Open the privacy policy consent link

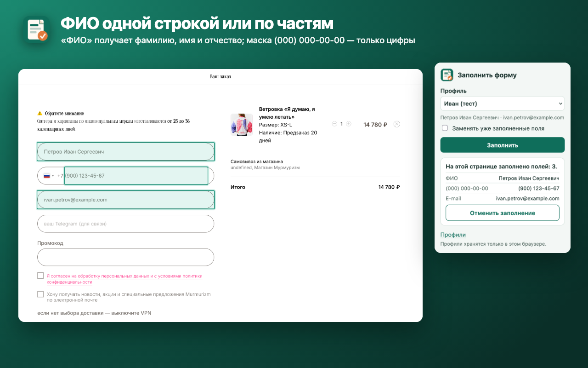pos(124,279)
